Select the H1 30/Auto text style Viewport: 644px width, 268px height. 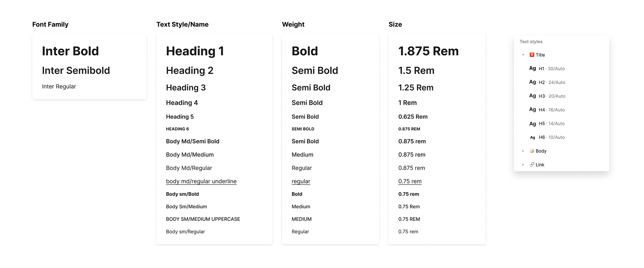tap(552, 69)
